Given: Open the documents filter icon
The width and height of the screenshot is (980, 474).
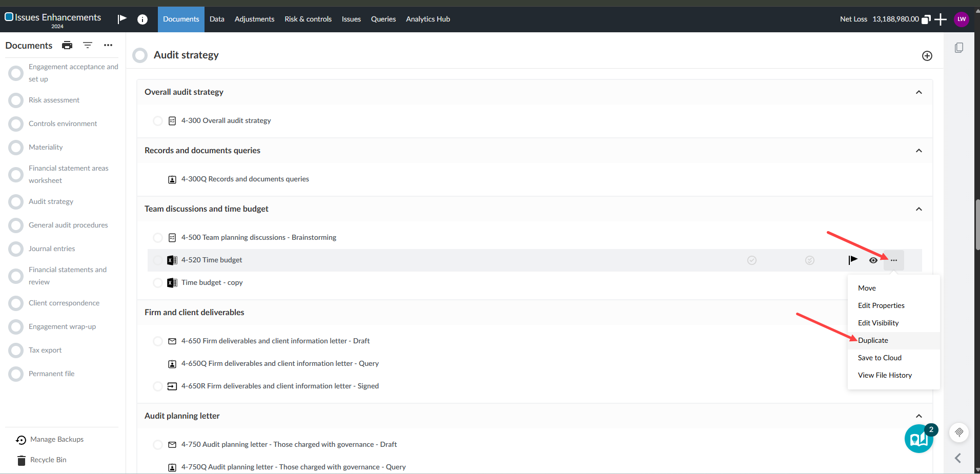Looking at the screenshot, I should point(88,45).
